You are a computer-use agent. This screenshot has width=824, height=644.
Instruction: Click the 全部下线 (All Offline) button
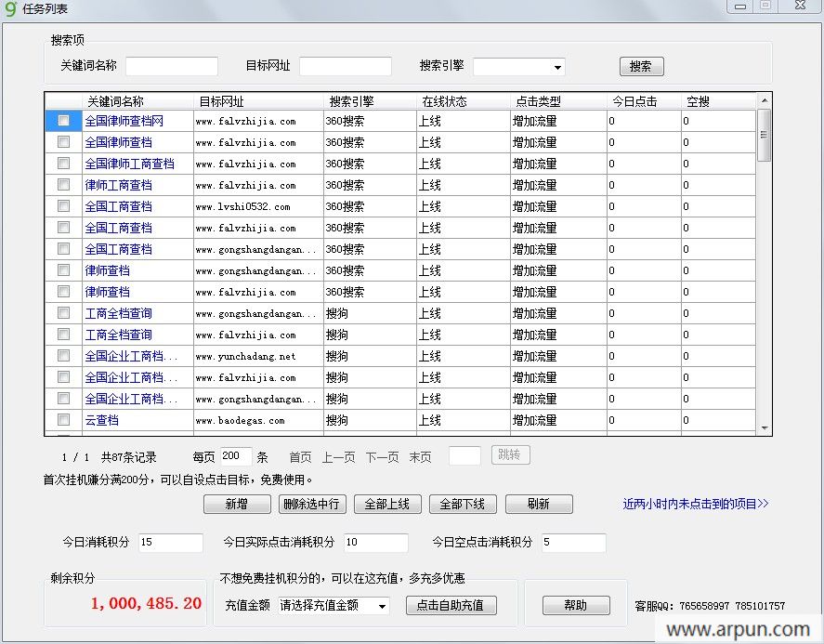coord(463,504)
